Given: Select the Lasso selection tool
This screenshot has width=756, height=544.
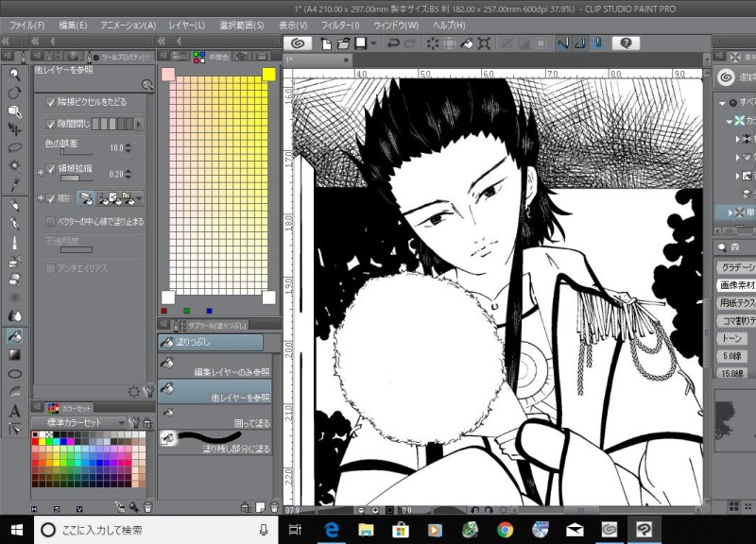Looking at the screenshot, I should tap(15, 147).
